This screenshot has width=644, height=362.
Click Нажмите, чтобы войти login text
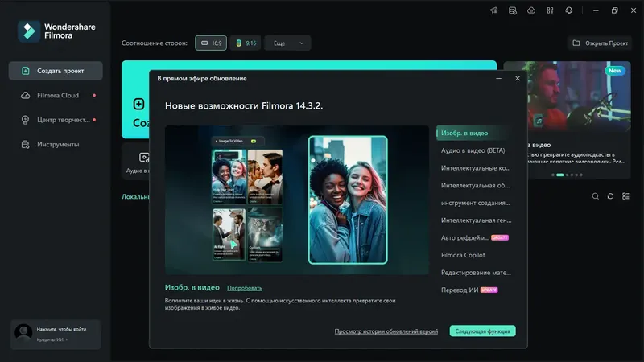(62, 329)
